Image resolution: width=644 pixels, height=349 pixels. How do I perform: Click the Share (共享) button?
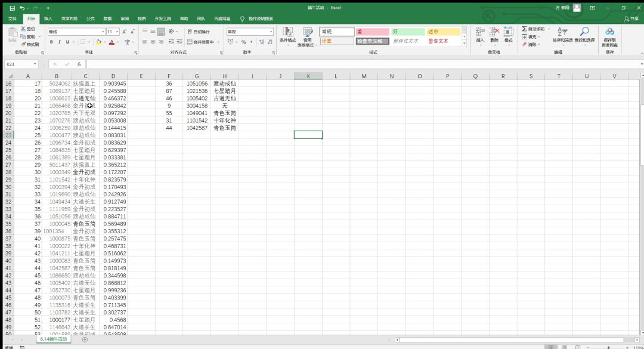point(631,18)
